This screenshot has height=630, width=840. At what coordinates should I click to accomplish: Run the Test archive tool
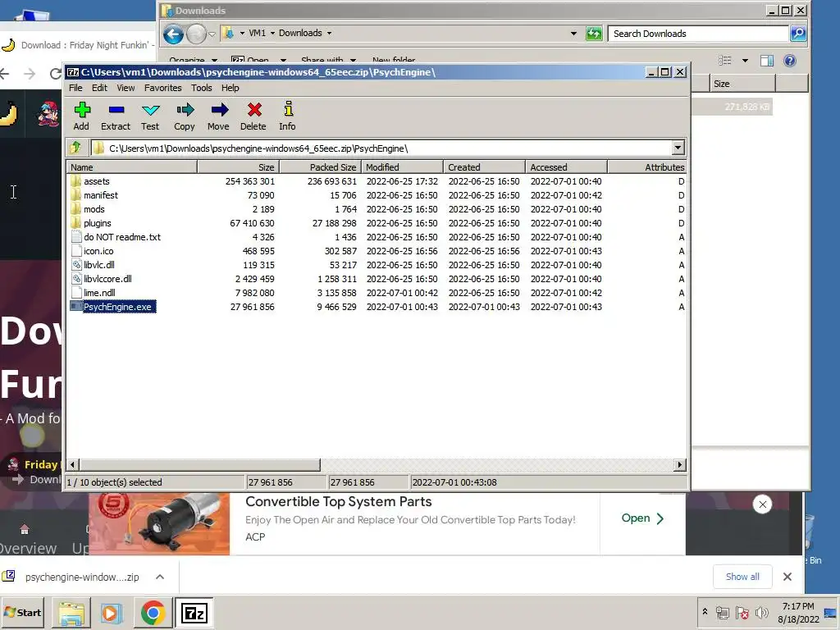(150, 116)
